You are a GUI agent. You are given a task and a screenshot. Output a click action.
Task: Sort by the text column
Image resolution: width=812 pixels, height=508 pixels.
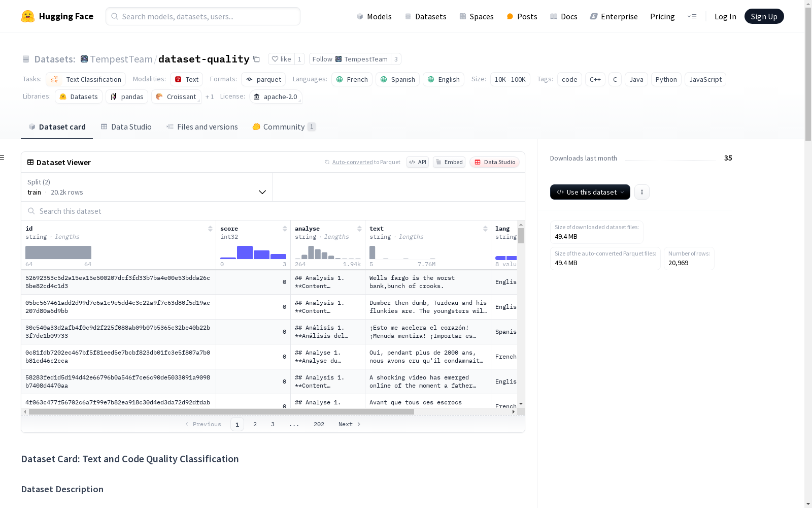coord(485,229)
